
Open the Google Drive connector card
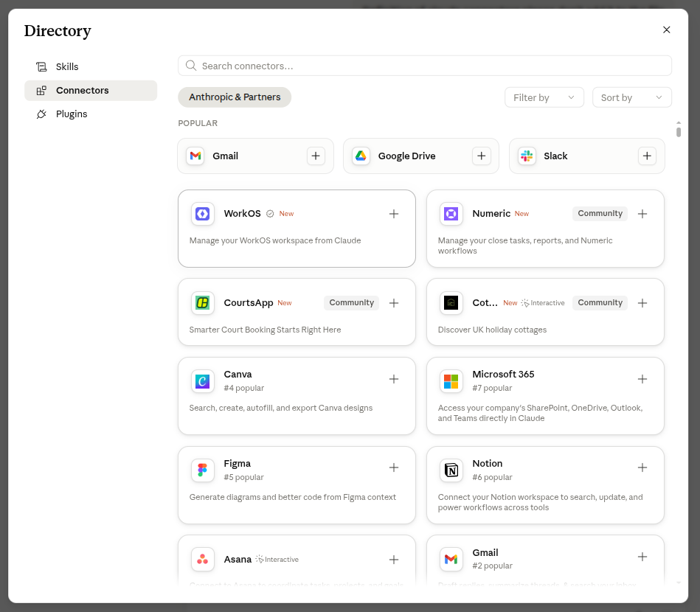(421, 156)
